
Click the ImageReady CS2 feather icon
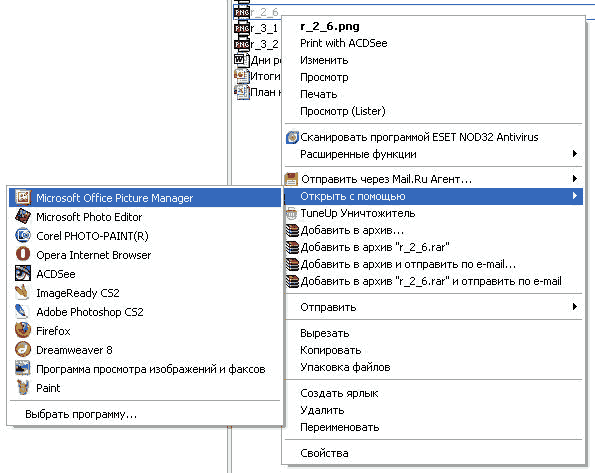pos(23,292)
